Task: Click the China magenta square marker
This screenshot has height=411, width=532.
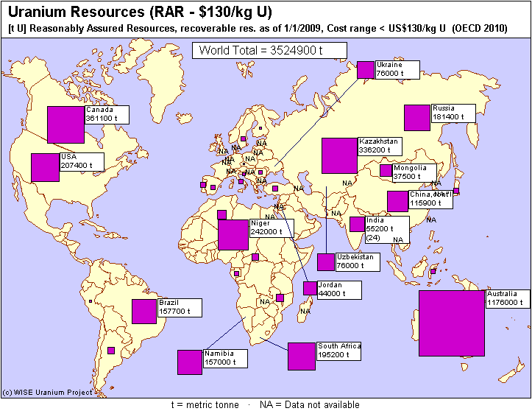Action: (x=397, y=201)
